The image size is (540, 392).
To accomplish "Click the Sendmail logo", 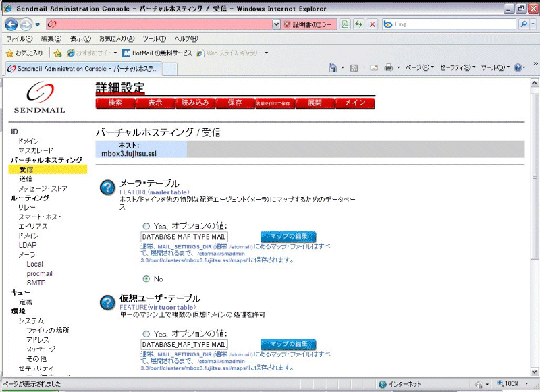I will (x=40, y=97).
